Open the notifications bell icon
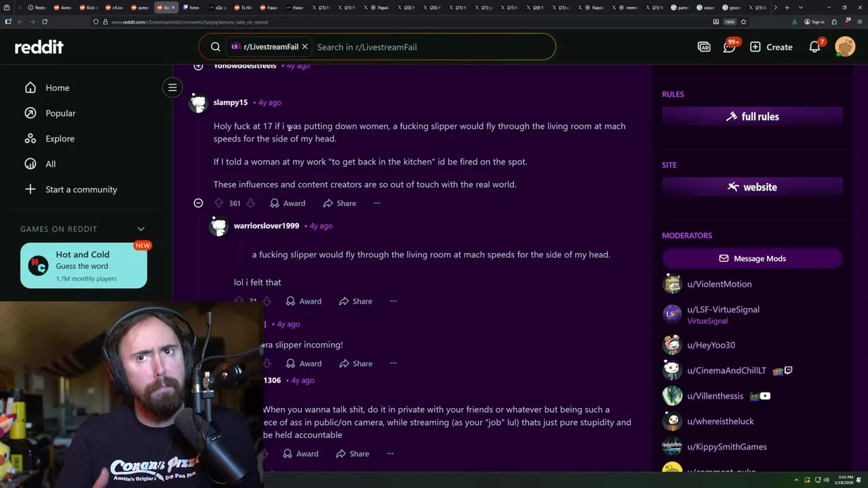Screen dimensions: 868x488 814,47
